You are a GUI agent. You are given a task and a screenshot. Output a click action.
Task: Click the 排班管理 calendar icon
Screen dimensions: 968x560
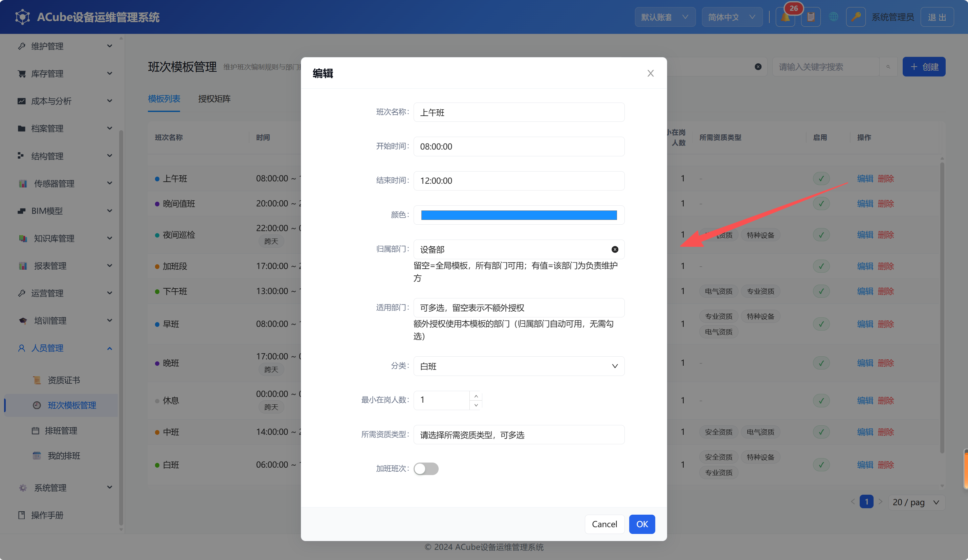pos(35,430)
